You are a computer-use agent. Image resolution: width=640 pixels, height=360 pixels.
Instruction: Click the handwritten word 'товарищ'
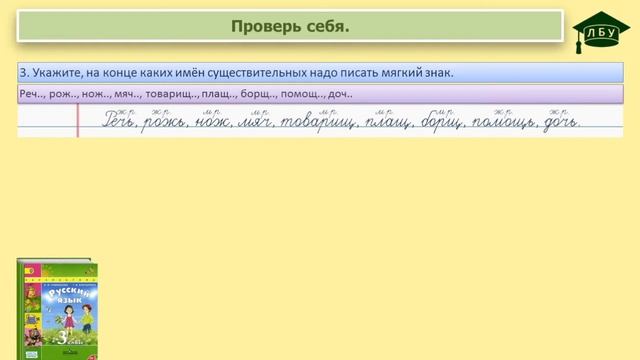pyautogui.click(x=318, y=122)
